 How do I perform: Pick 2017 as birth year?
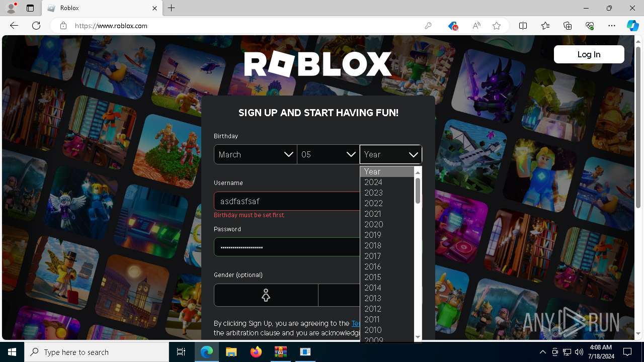click(387, 256)
